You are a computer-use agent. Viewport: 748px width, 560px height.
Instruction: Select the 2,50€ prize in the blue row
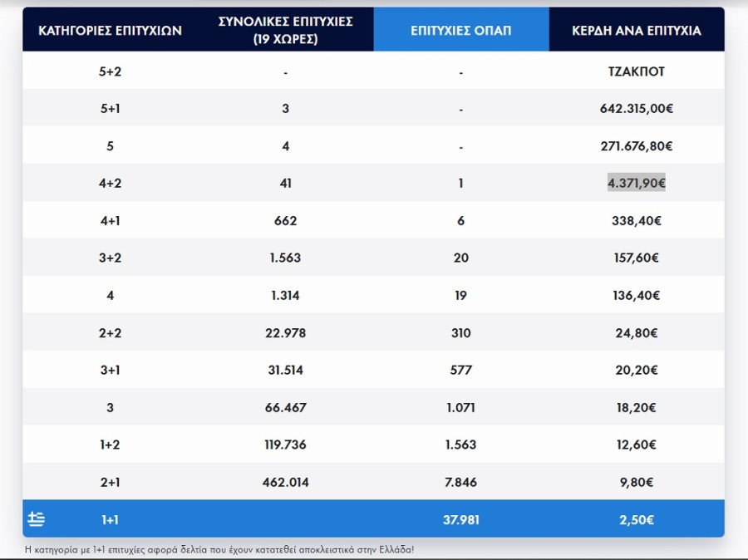pos(636,520)
